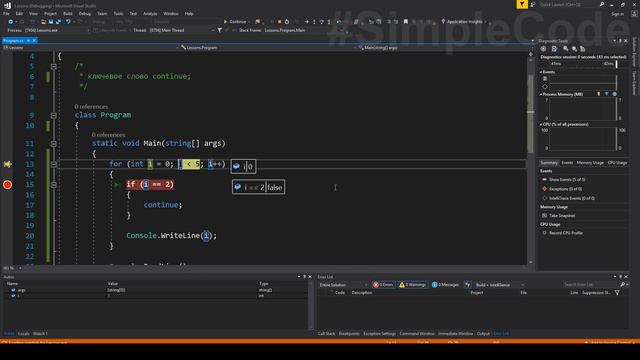The image size is (640, 360).
Task: Click the Diagnostic Tools select tools icon
Action: [554, 49]
